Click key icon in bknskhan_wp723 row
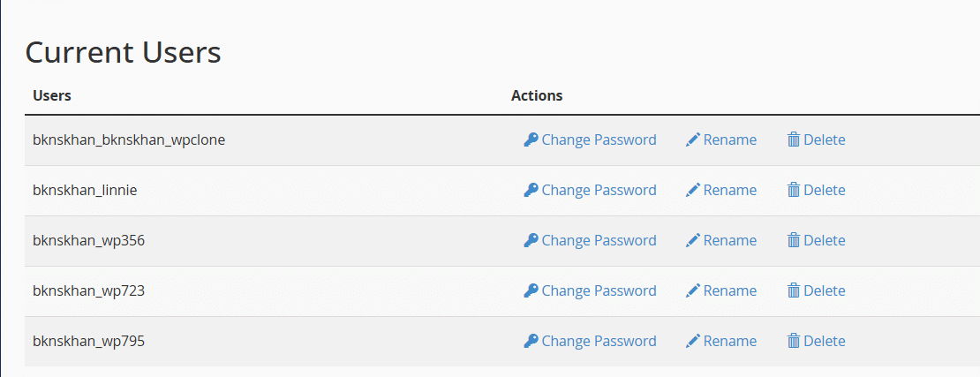The image size is (980, 377). coord(531,290)
